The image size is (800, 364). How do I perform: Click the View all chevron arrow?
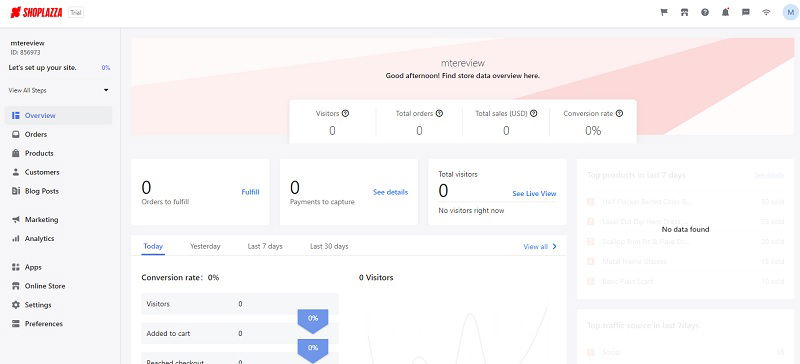coord(555,247)
